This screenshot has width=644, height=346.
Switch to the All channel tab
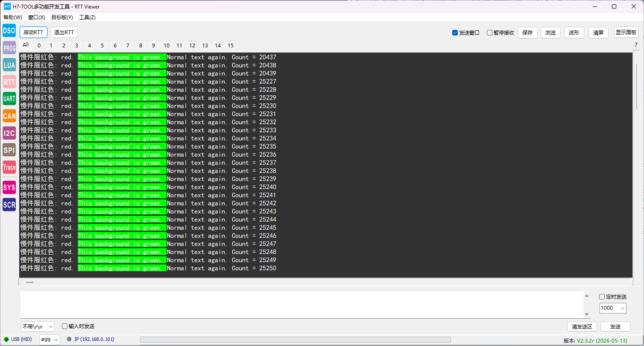pos(26,45)
